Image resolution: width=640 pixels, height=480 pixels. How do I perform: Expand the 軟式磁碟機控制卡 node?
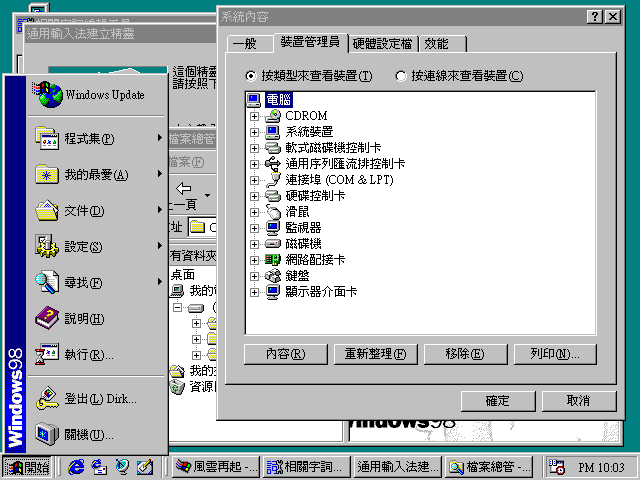(254, 148)
